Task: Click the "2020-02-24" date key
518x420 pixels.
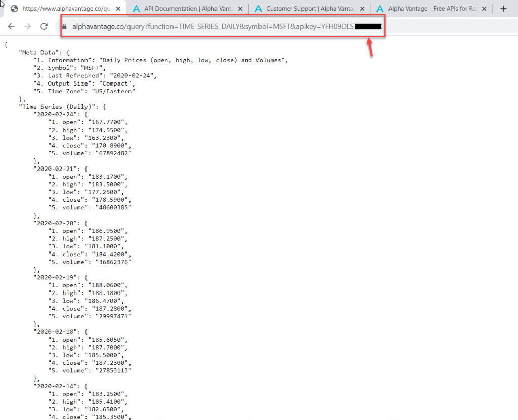Action: (x=57, y=114)
